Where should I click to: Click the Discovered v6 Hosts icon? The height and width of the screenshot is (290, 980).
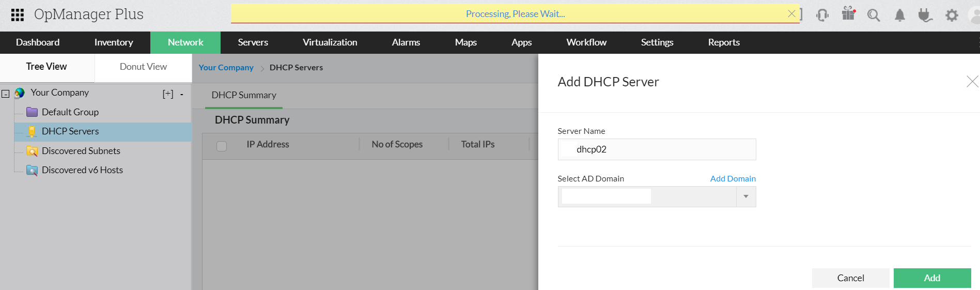[x=32, y=170]
